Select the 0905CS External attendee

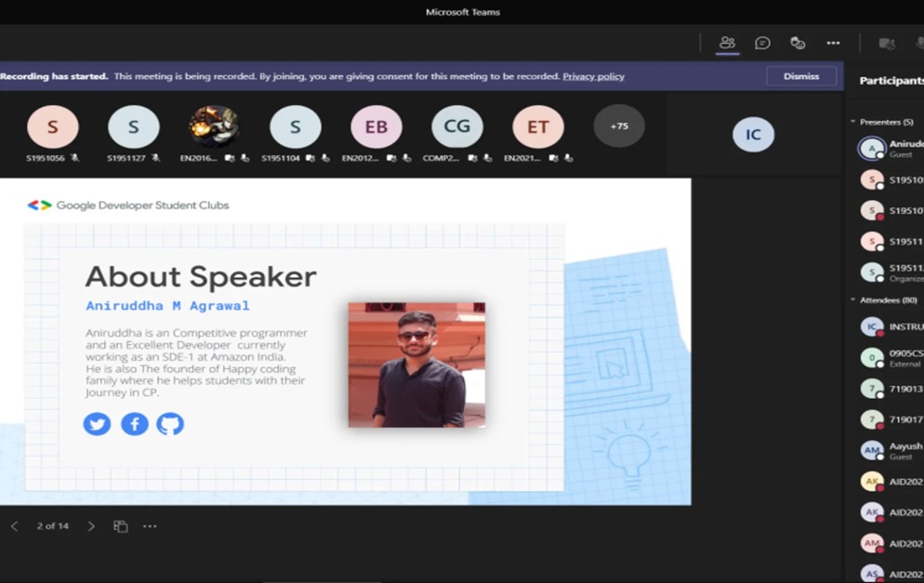pyautogui.click(x=891, y=358)
